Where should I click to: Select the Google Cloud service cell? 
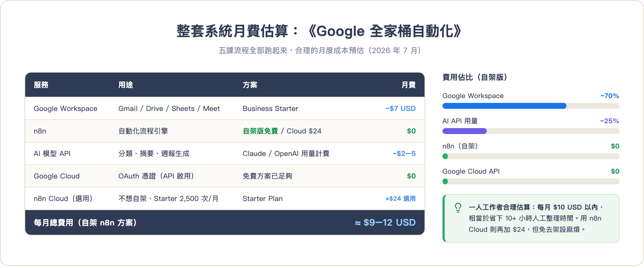tap(57, 176)
